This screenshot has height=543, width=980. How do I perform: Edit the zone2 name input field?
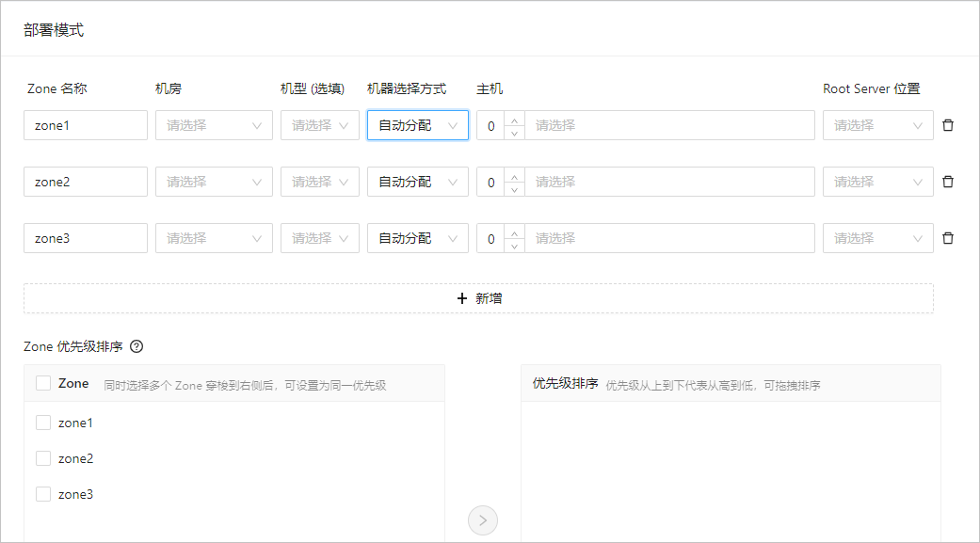point(86,182)
